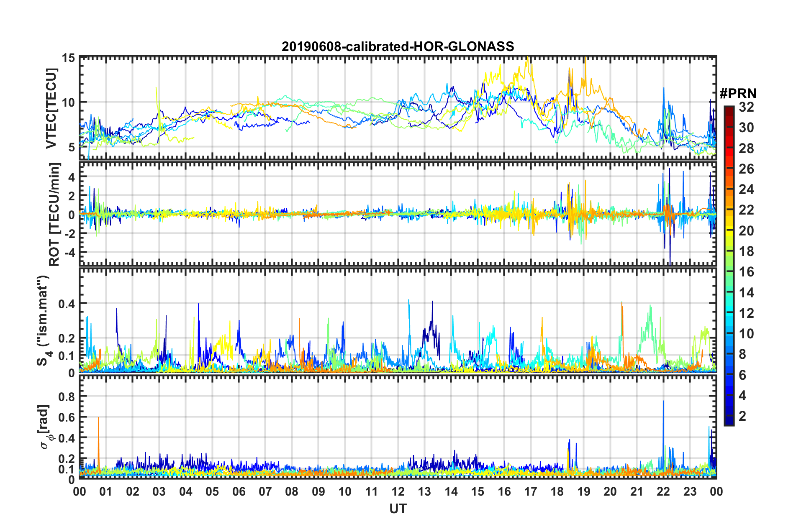The image size is (796, 532).
Task: Click colorbar tick label 26
Action: pyautogui.click(x=746, y=169)
